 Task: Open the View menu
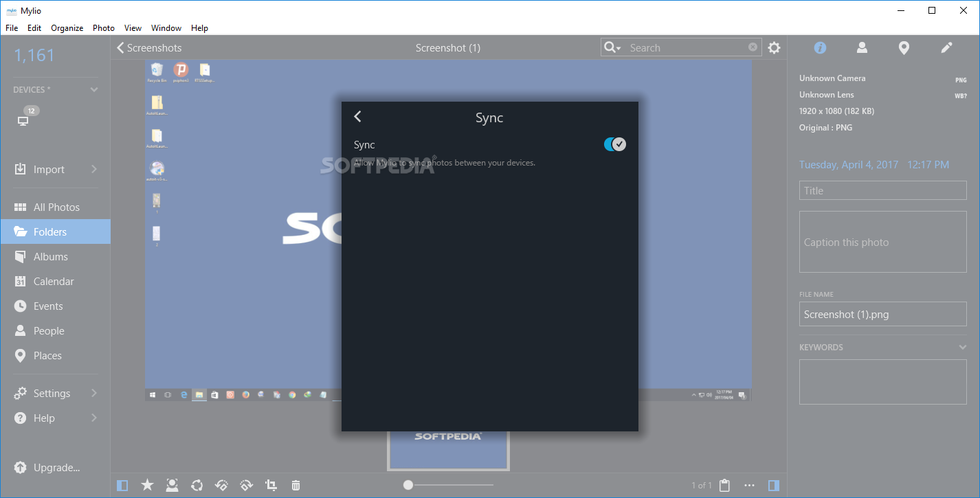pos(133,28)
